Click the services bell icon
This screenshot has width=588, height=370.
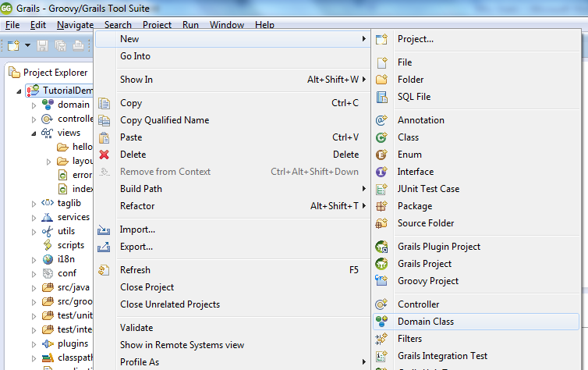(x=48, y=217)
